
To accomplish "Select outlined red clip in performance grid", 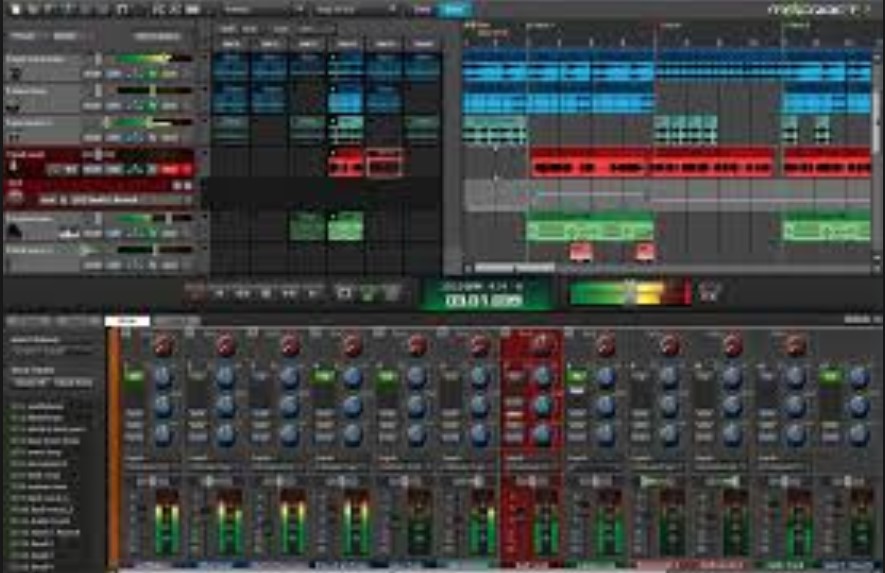I will click(x=384, y=164).
